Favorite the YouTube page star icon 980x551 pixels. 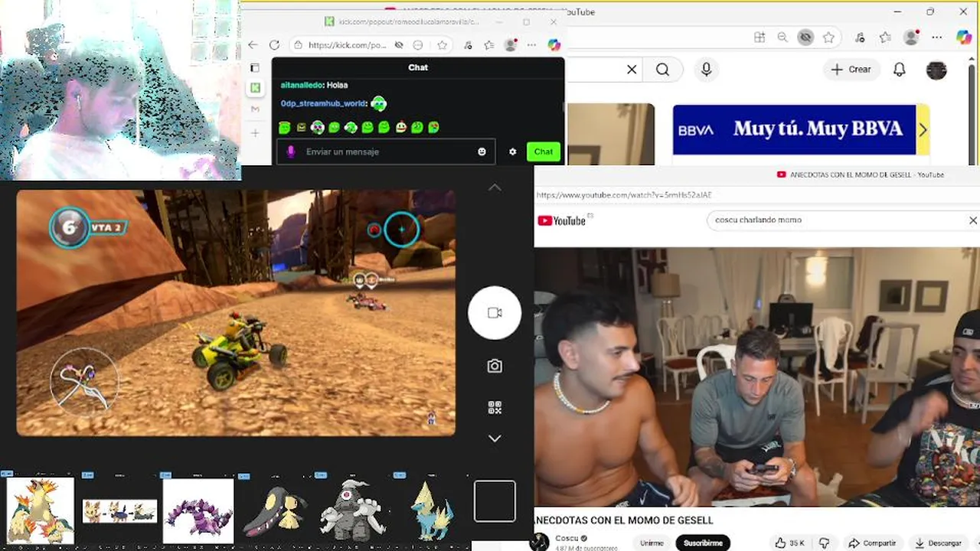point(828,37)
